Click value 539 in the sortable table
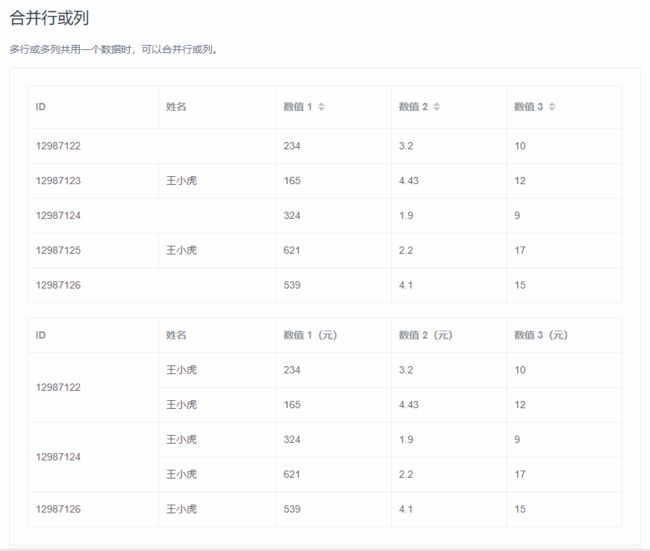Image resolution: width=650 pixels, height=551 pixels. 292,285
